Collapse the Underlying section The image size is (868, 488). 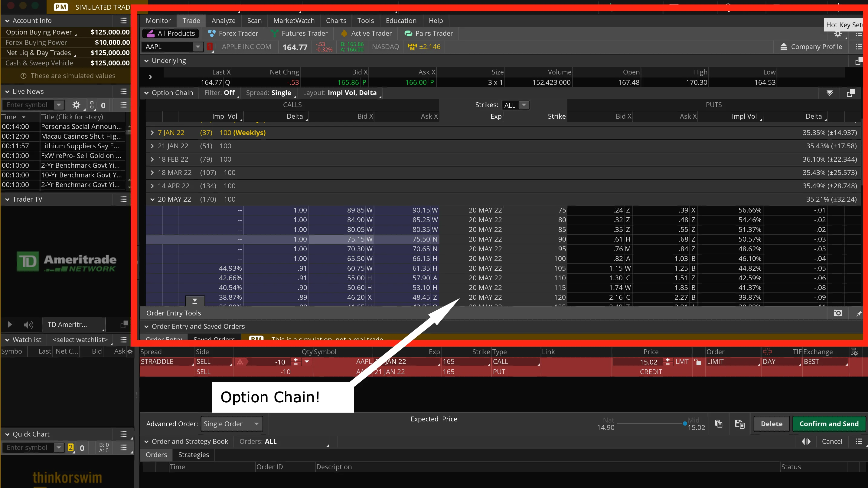point(147,61)
